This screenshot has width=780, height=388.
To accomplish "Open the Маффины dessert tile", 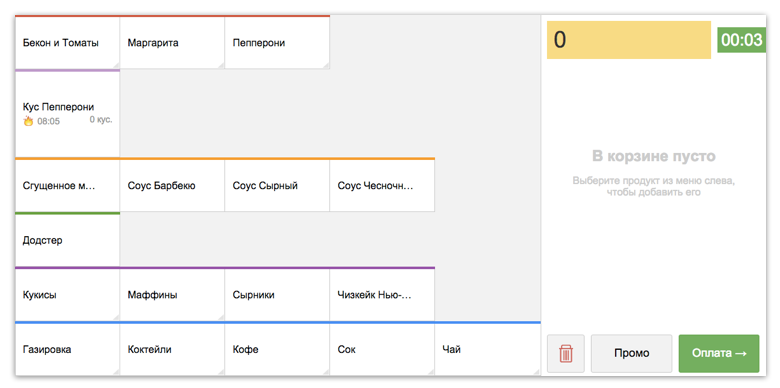I will (x=172, y=295).
